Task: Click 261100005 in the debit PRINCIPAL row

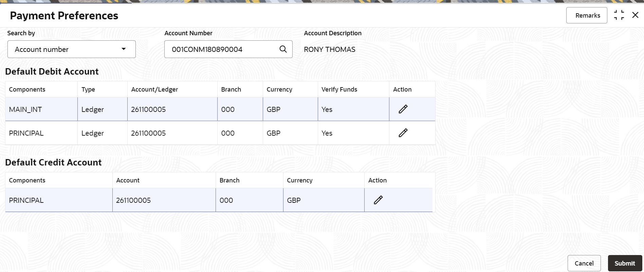Action: pos(148,133)
